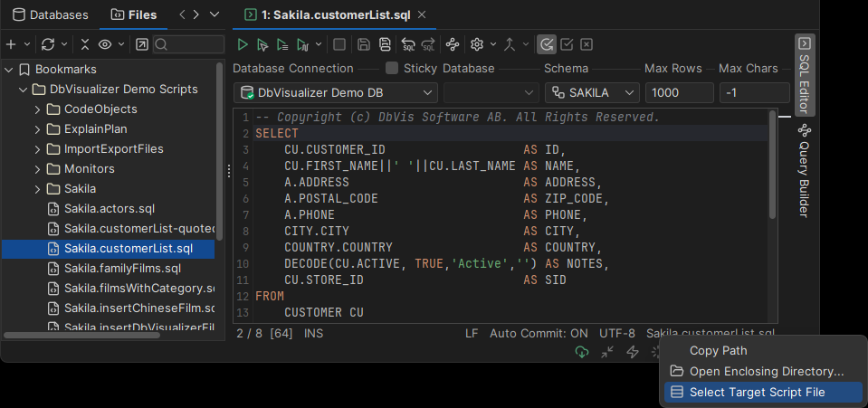
Task: Toggle the Auto Commit button in toolbar
Action: (547, 44)
